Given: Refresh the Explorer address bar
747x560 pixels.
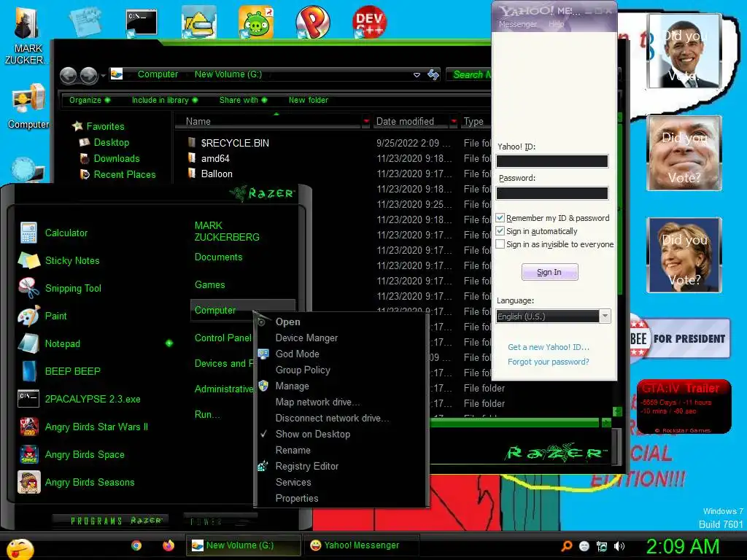Looking at the screenshot, I should 433,75.
